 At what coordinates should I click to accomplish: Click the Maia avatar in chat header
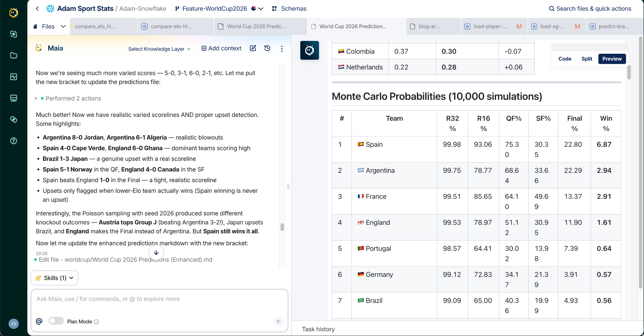39,48
